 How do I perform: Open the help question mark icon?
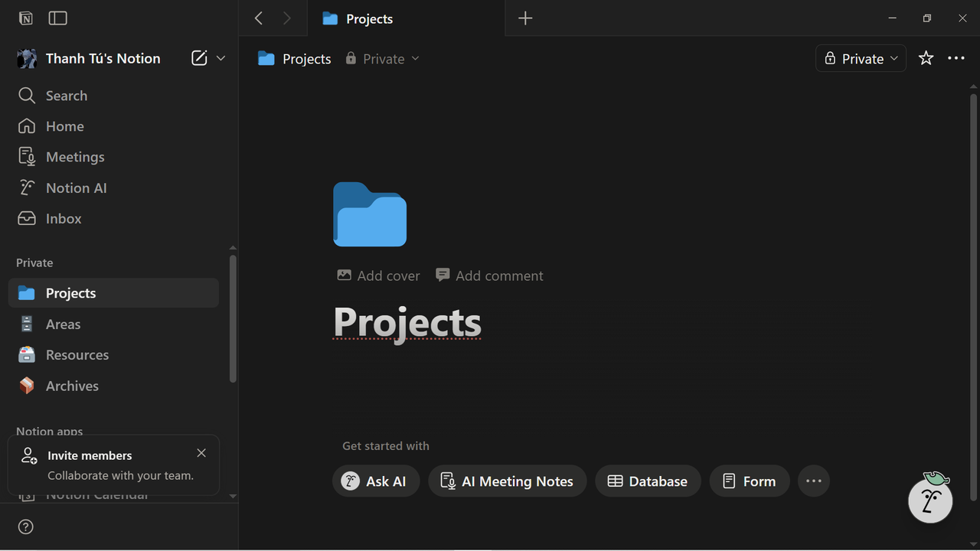(26, 527)
